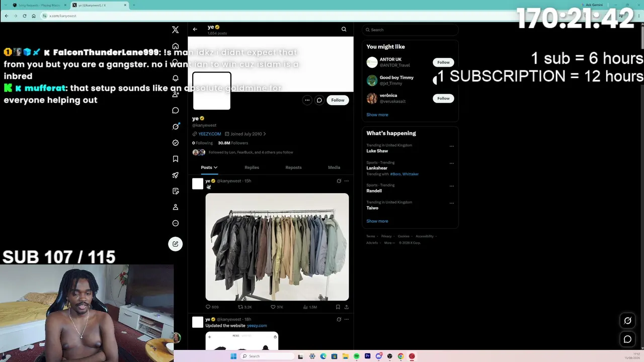This screenshot has height=362, width=644.
Task: Open the Taiwo trend
Action: coord(372,208)
